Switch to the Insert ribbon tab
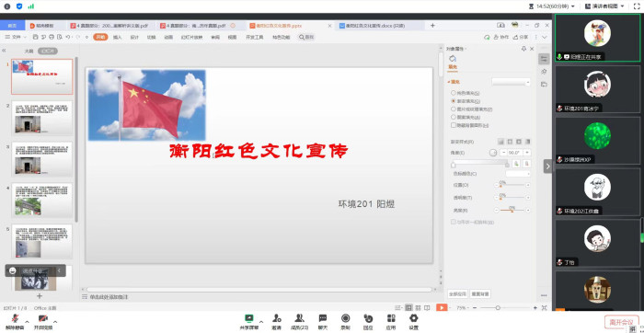The width and height of the screenshot is (644, 333). coord(118,37)
